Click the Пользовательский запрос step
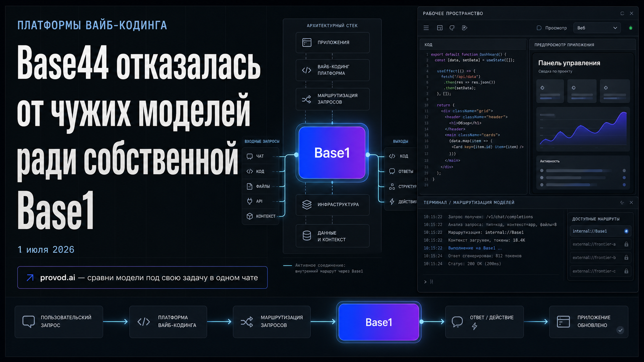The height and width of the screenshot is (362, 644). coord(59,322)
